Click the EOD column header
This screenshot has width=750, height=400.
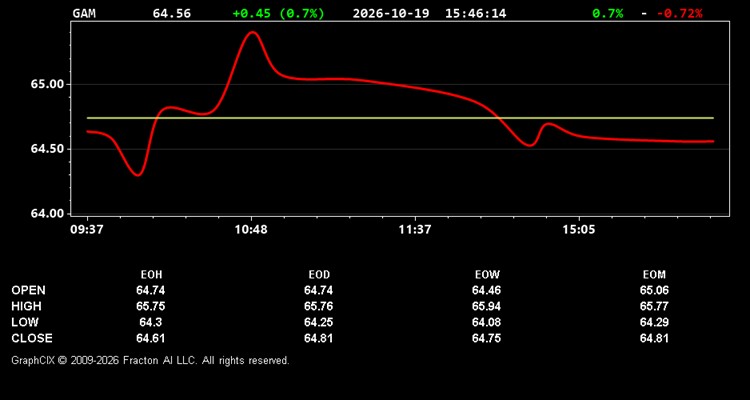pyautogui.click(x=319, y=275)
